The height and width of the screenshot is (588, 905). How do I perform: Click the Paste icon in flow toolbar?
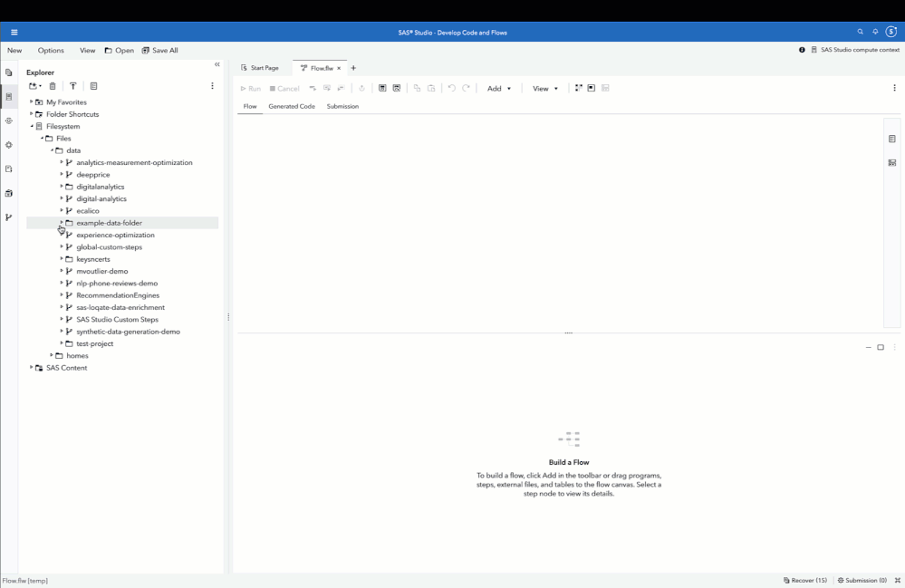[431, 88]
